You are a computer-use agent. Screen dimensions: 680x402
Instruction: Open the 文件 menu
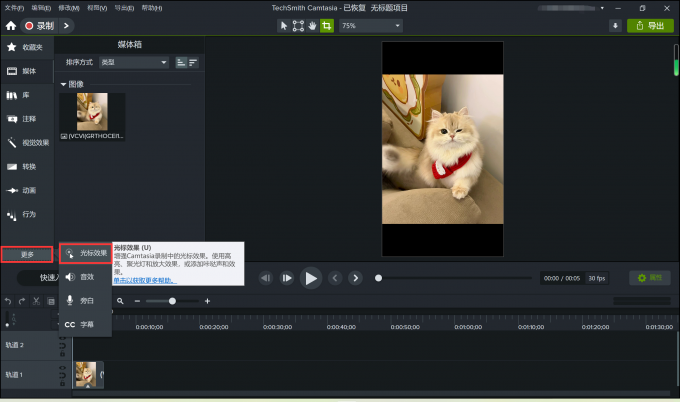(x=14, y=7)
